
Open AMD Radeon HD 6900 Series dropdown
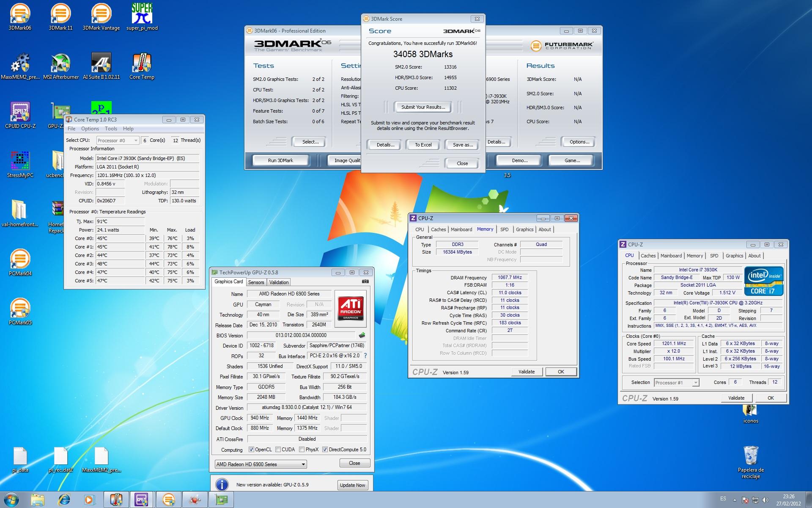[x=261, y=464]
